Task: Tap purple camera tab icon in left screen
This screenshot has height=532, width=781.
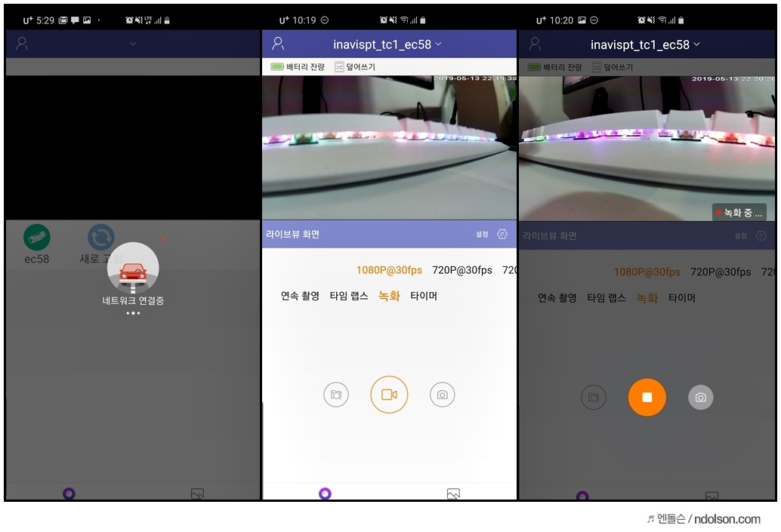Action: point(69,494)
